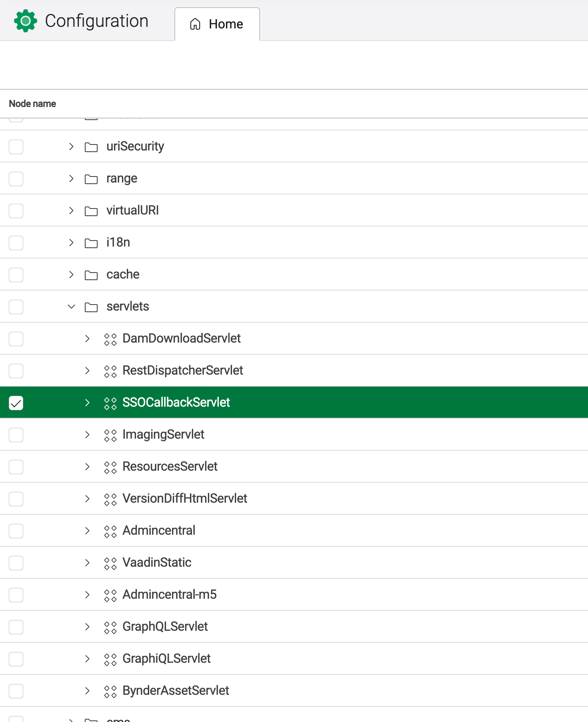Select the VaadinStatic row label
This screenshot has height=722, width=588.
[x=157, y=563]
